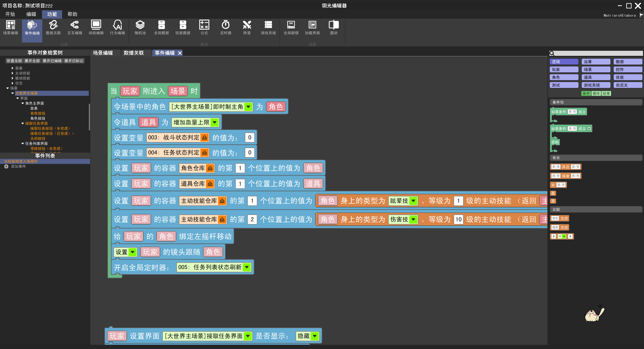Switch to the 数据关联 tab
644x349 pixels.
click(133, 53)
